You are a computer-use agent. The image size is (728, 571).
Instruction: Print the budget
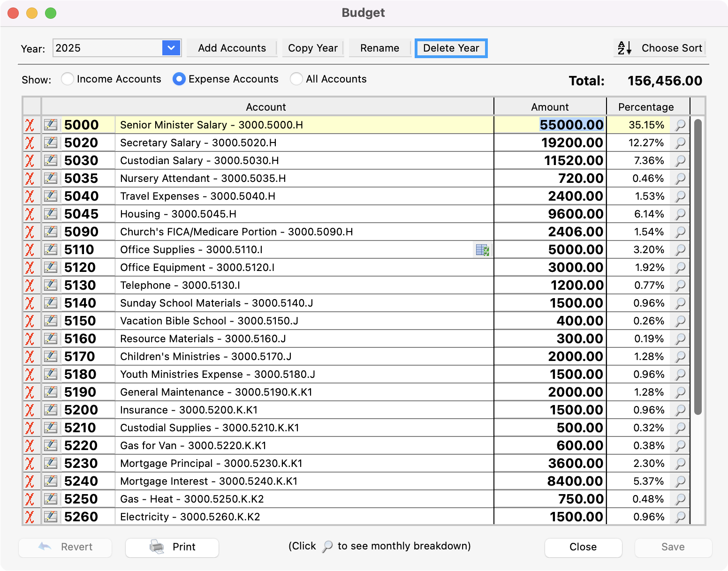tap(172, 547)
